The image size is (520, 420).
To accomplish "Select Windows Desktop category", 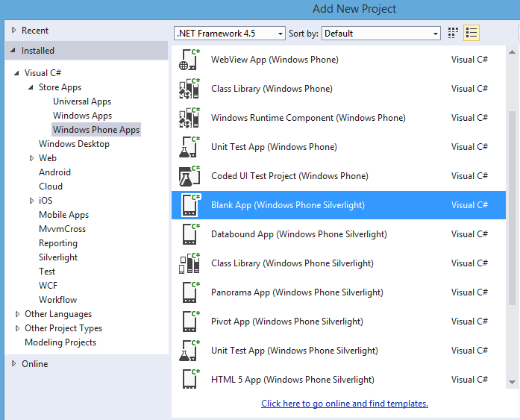I will (x=74, y=144).
